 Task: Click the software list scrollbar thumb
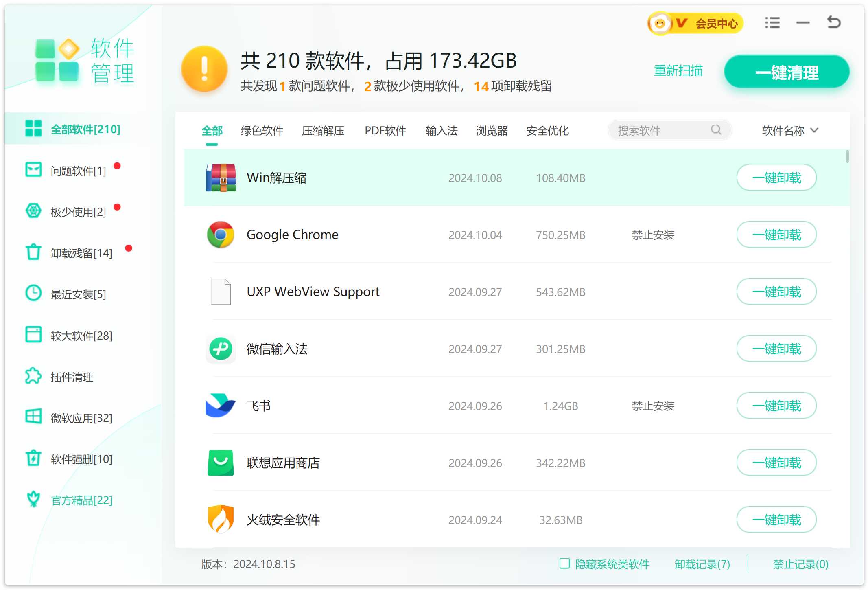point(847,156)
